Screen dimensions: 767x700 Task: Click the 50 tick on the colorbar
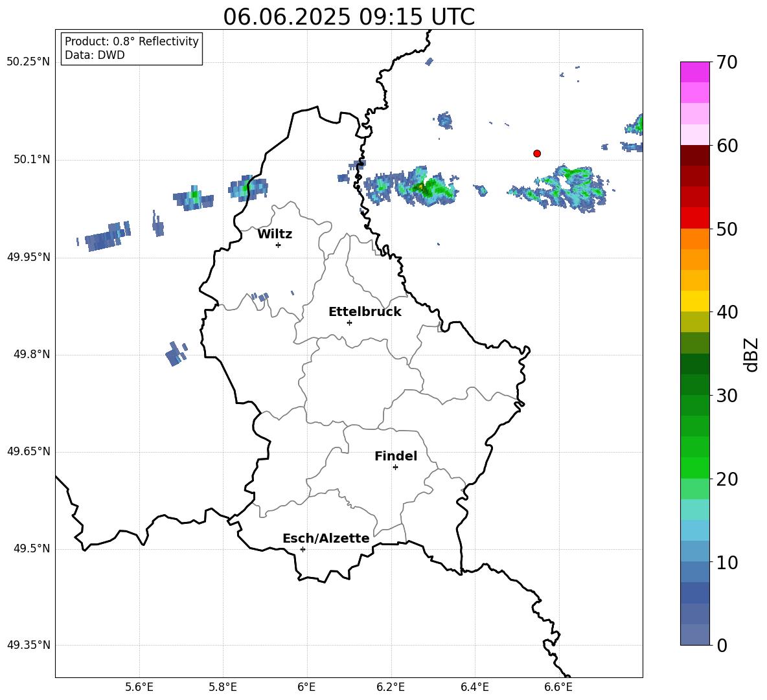(727, 229)
